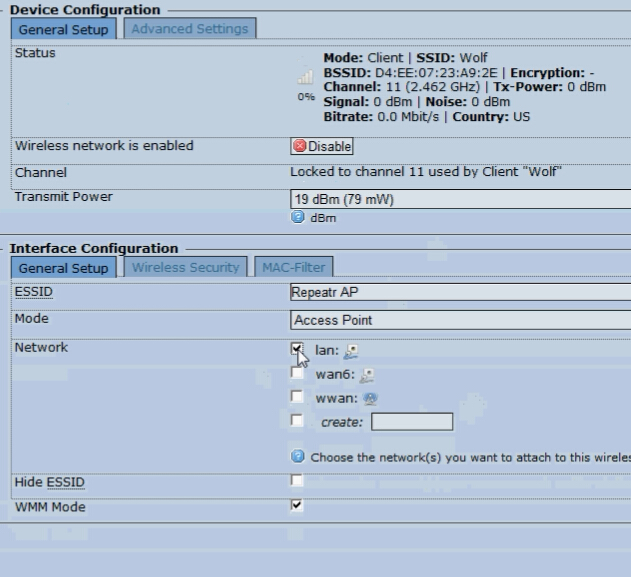Open the MAC-Filter tab
The image size is (631, 577).
click(294, 267)
